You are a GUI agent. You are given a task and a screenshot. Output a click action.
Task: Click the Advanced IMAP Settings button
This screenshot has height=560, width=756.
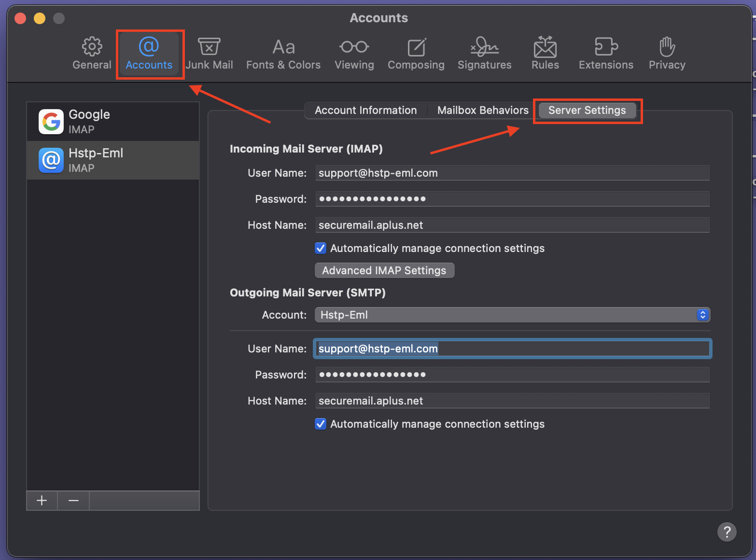tap(384, 270)
